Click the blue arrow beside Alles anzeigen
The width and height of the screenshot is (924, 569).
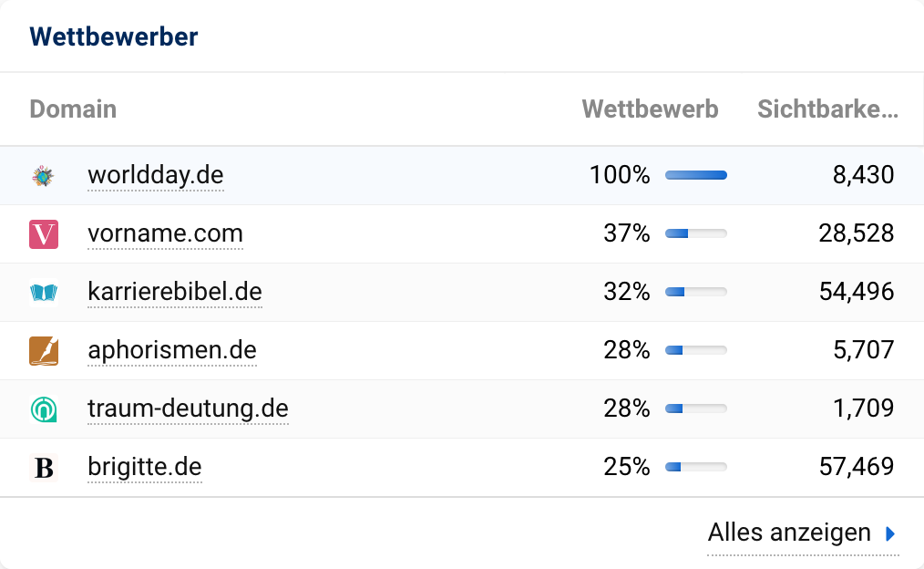click(891, 533)
